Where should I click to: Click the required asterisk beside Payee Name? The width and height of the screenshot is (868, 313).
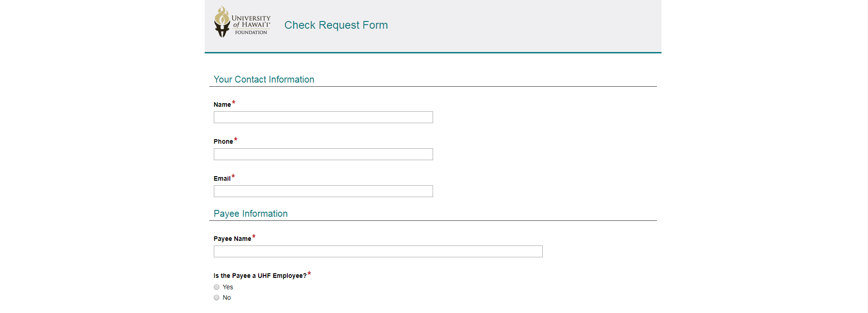(254, 237)
